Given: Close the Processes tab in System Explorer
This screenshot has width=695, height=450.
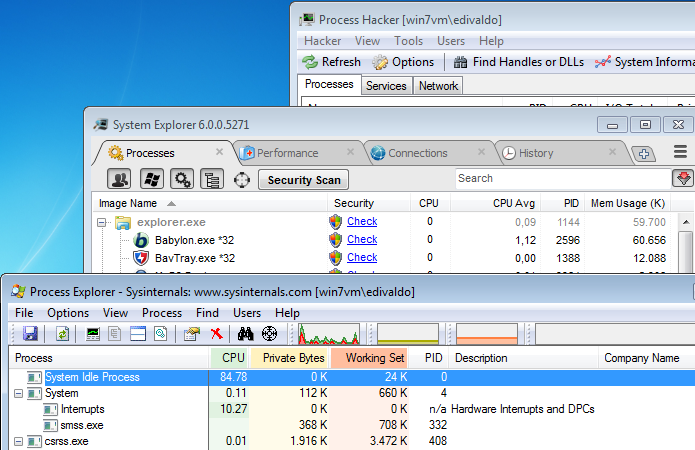Looking at the screenshot, I should 219,152.
